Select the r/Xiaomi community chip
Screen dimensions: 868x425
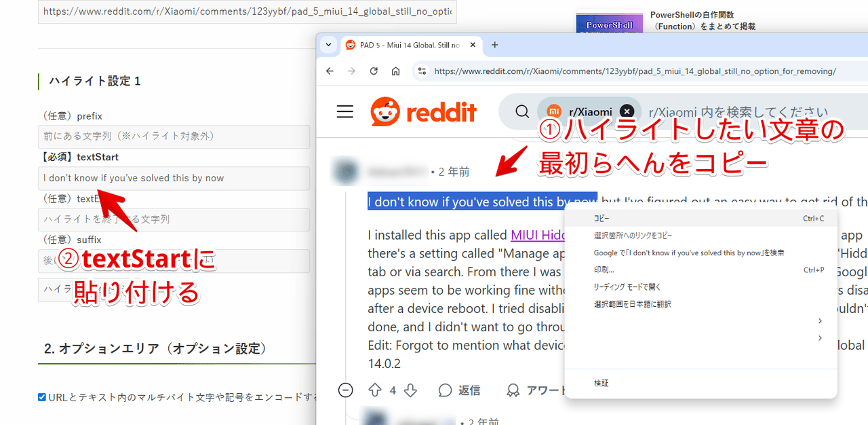(x=589, y=111)
